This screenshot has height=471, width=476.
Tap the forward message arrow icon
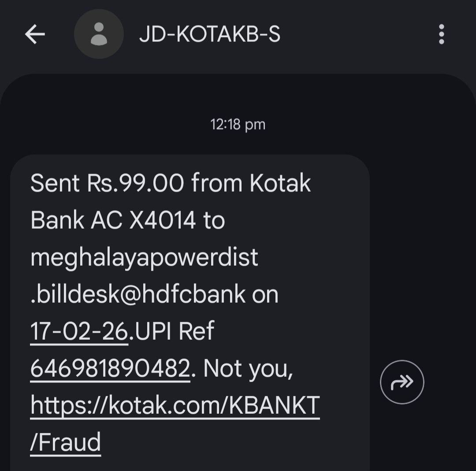click(x=402, y=382)
